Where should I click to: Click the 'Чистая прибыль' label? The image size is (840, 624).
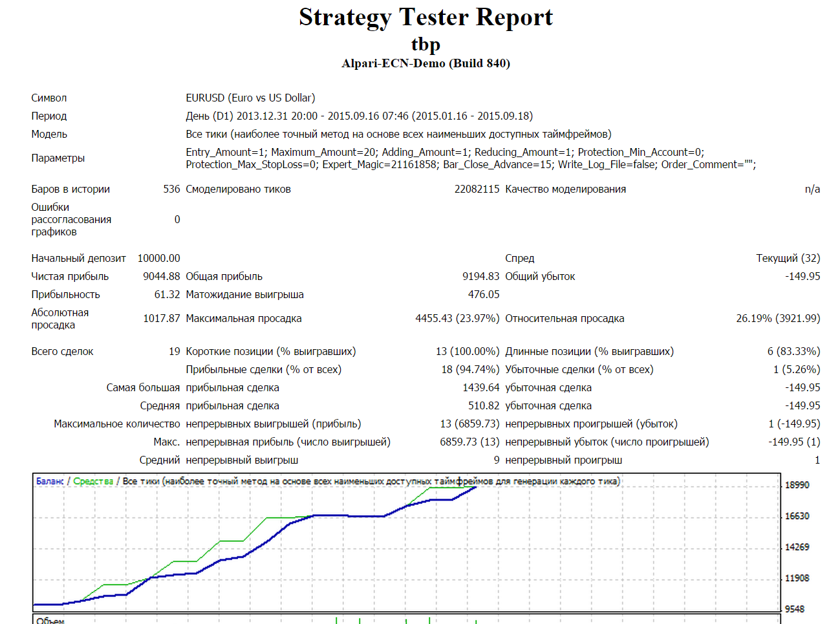tap(70, 276)
